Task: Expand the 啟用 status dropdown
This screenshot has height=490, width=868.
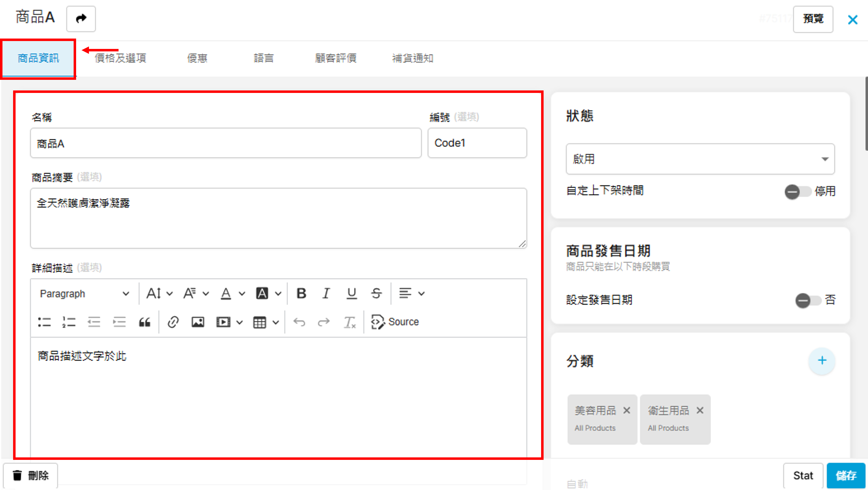Action: [x=700, y=159]
